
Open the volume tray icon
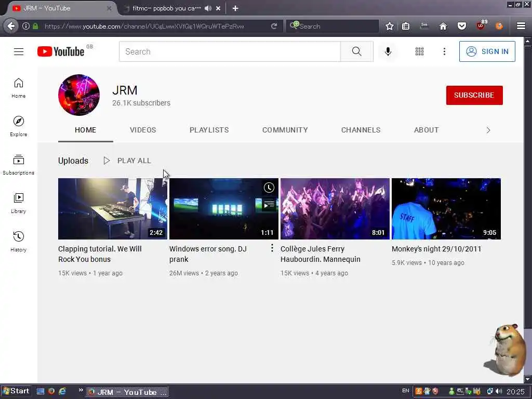pyautogui.click(x=499, y=391)
